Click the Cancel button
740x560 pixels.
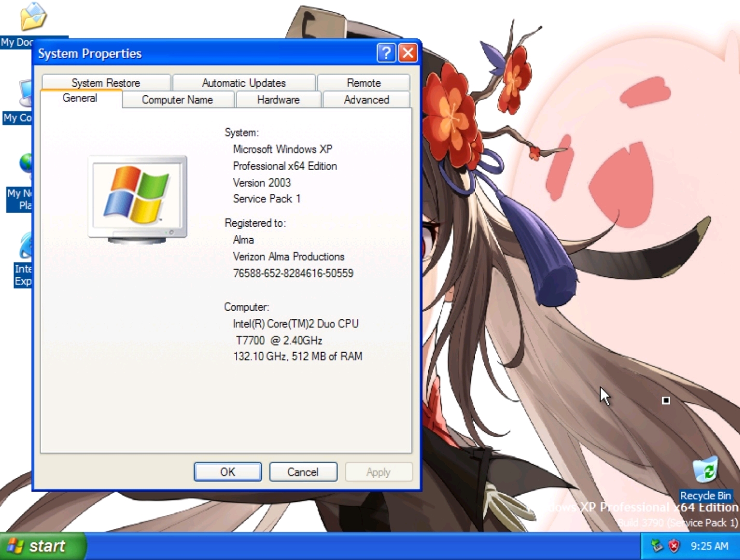point(303,472)
